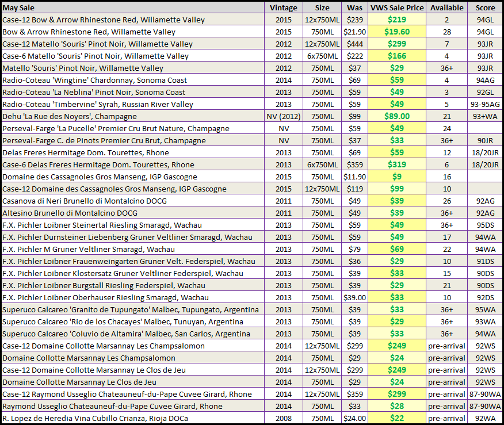Select the 'Was' column header
Image resolution: width=504 pixels, height=425 pixels.
click(354, 7)
